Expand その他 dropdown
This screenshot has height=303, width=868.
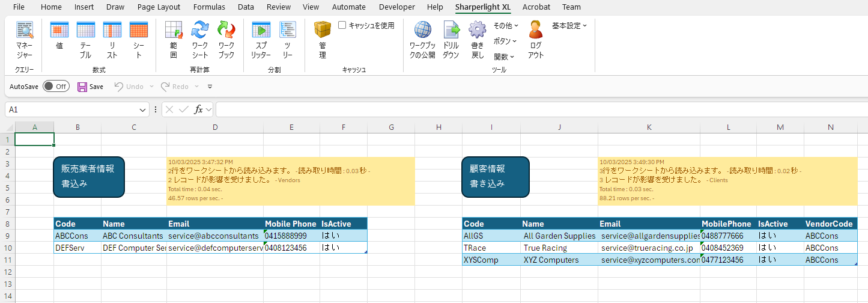pos(506,26)
